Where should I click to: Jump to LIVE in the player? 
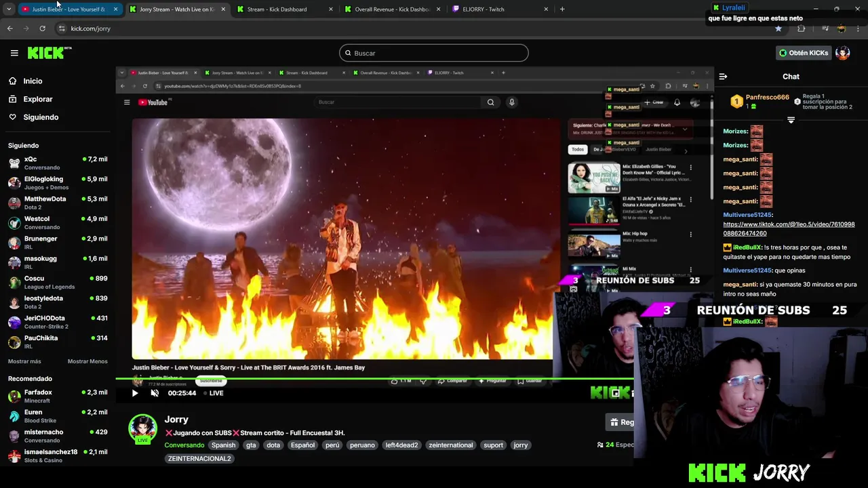point(214,393)
